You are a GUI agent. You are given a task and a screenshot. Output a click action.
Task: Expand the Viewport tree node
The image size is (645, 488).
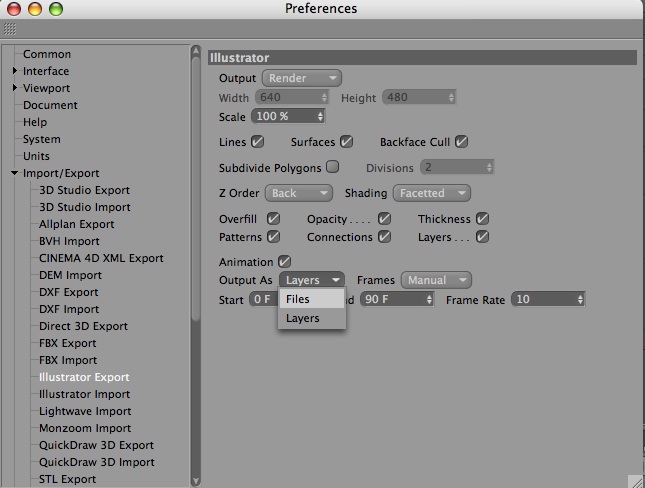pos(15,88)
